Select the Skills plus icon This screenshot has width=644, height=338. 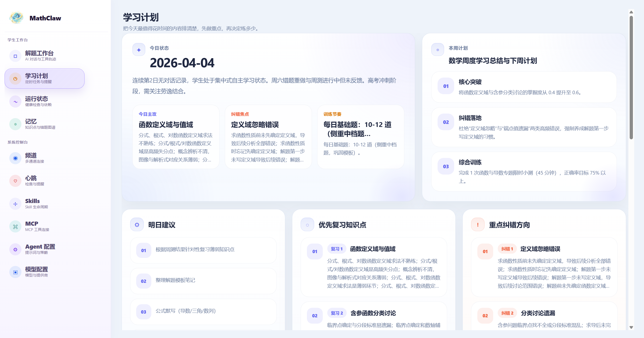click(15, 204)
